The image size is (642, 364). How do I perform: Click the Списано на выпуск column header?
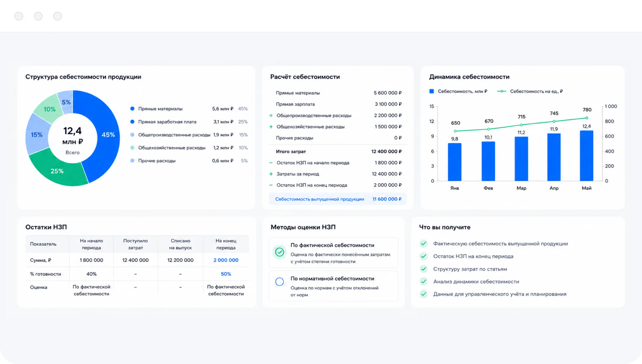point(180,244)
